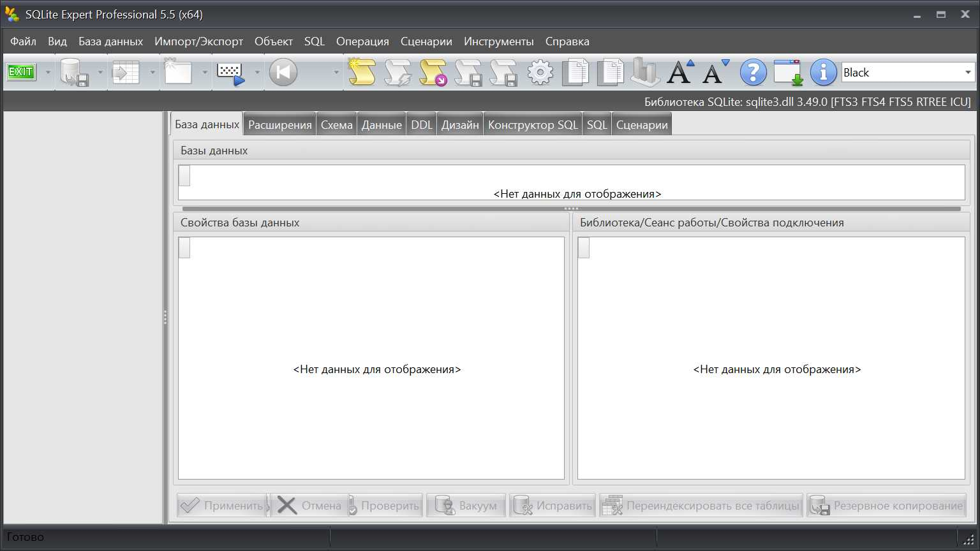Open help with the question mark icon
This screenshot has height=551, width=980.
tap(753, 72)
